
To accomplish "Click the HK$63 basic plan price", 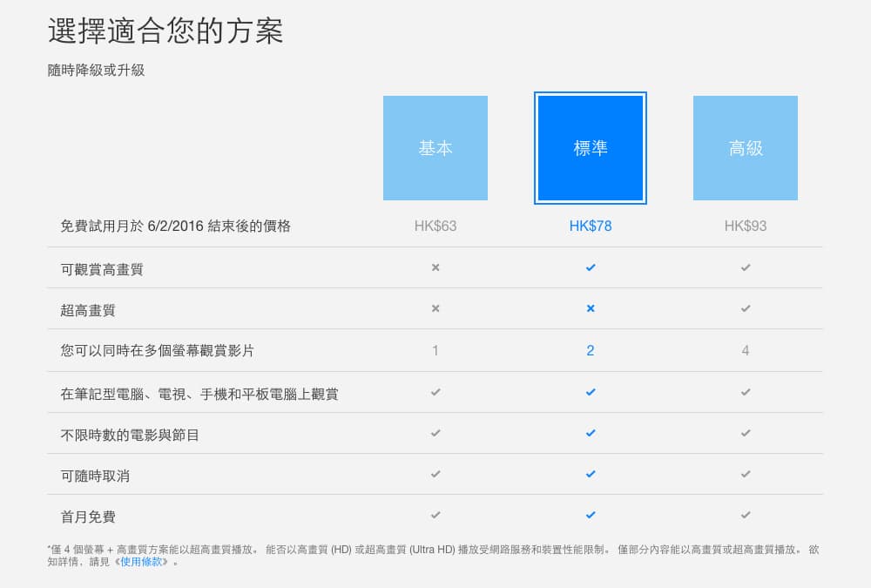I will click(x=435, y=226).
